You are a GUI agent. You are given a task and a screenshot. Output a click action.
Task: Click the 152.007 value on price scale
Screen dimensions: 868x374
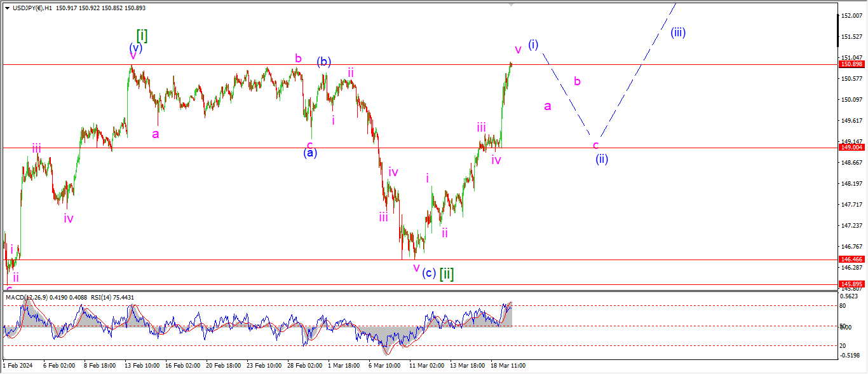[x=851, y=16]
